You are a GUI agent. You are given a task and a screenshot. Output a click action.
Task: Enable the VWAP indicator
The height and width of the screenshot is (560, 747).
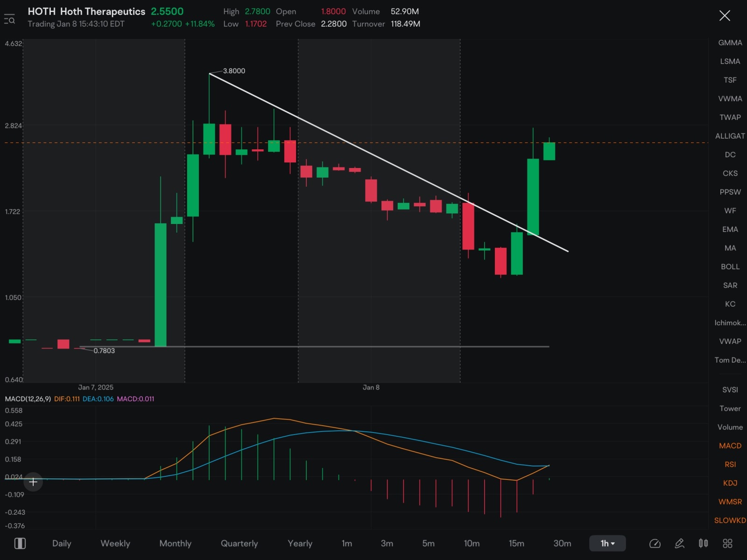730,341
